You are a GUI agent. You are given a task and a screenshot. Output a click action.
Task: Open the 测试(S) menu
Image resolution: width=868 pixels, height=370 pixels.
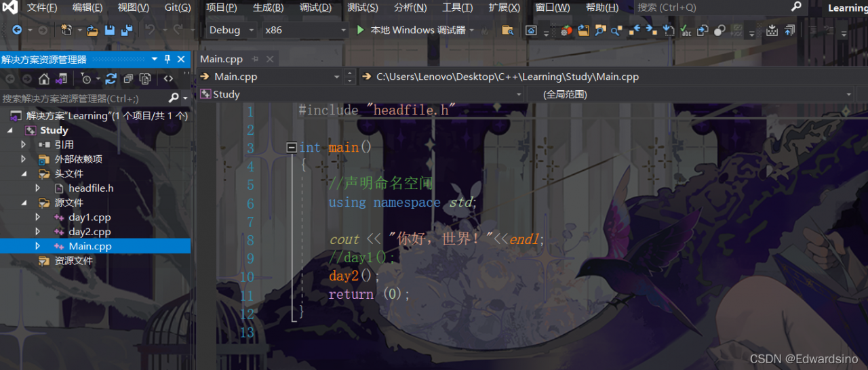pos(363,8)
